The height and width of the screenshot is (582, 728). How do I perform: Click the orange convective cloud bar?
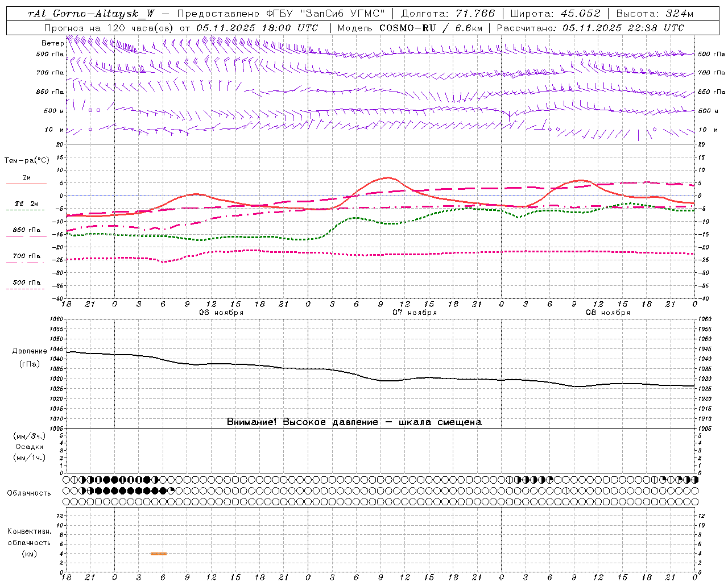(159, 554)
